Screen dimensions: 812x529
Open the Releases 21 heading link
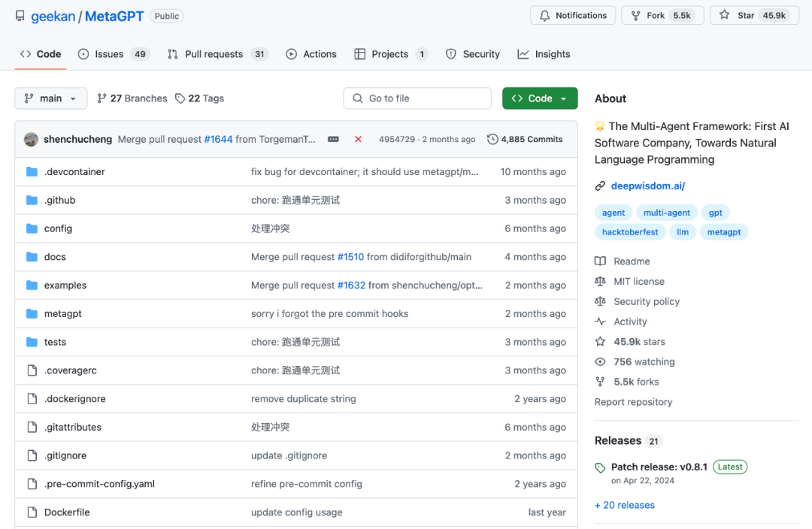(x=628, y=440)
